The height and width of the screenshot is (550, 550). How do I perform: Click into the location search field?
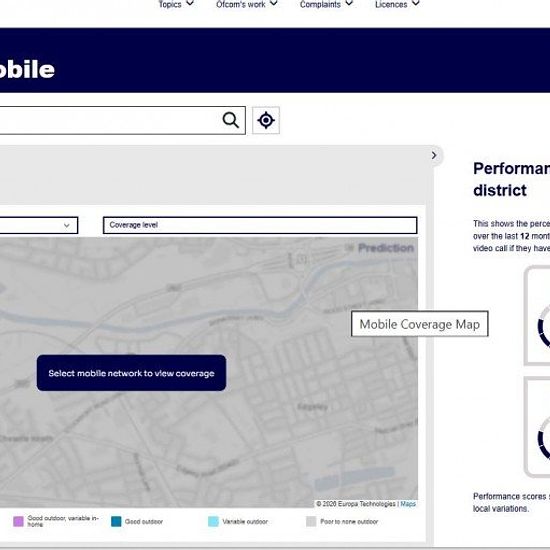[x=122, y=120]
